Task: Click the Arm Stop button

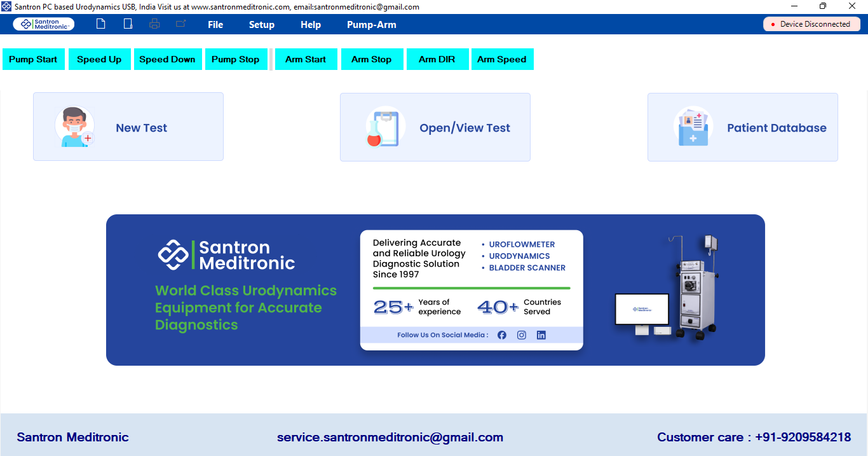Action: [372, 59]
